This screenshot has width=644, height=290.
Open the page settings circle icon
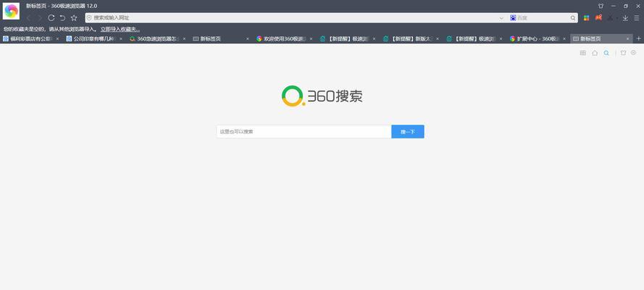point(633,53)
